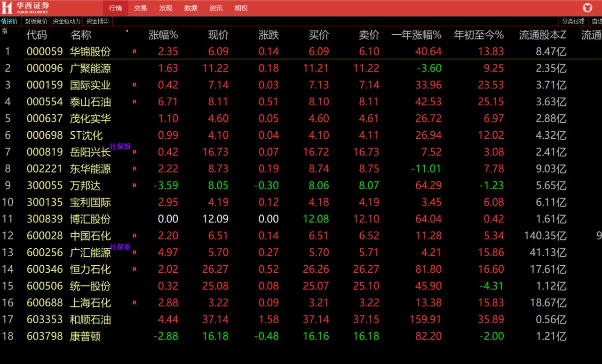602x364 pixels.
Task: Click 一年涨幅 value 159.91
Action: pyautogui.click(x=425, y=320)
